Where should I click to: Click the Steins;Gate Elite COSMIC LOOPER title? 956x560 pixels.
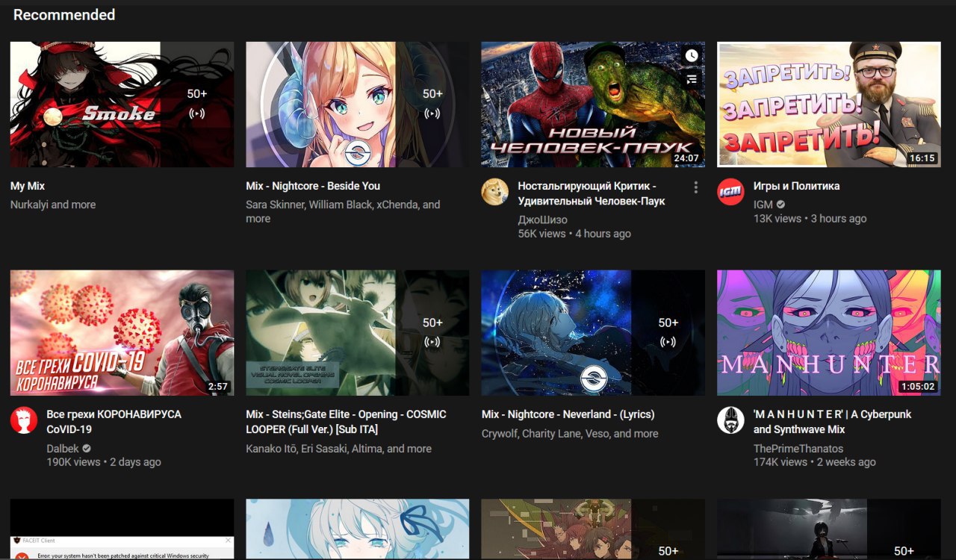[x=346, y=422]
